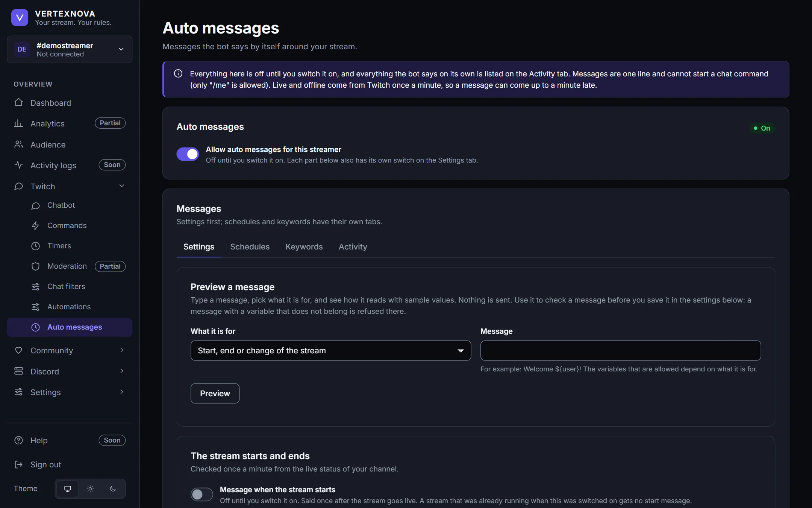The image size is (812, 508).
Task: Click the Automations sliders icon
Action: point(35,307)
